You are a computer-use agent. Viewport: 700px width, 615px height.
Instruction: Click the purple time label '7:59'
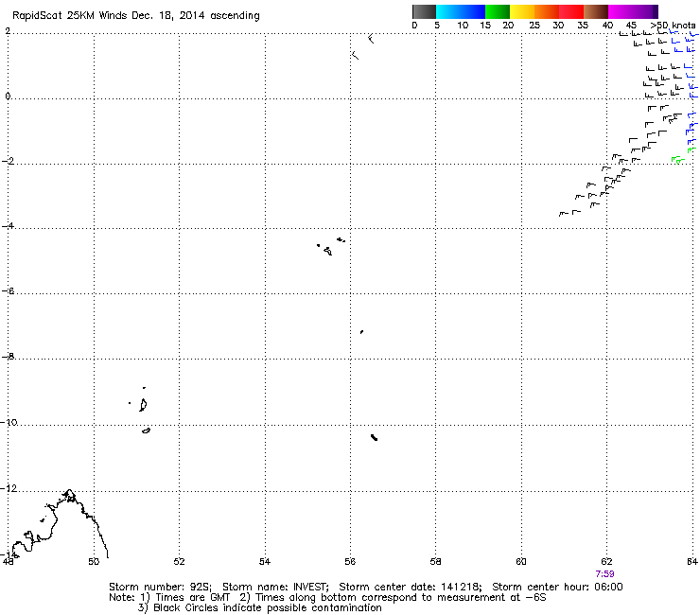click(604, 574)
